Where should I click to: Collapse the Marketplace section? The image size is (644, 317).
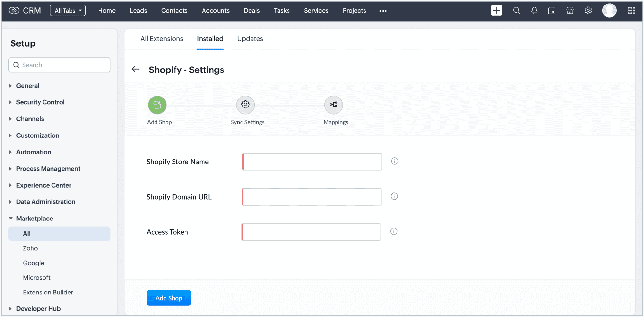pyautogui.click(x=34, y=219)
